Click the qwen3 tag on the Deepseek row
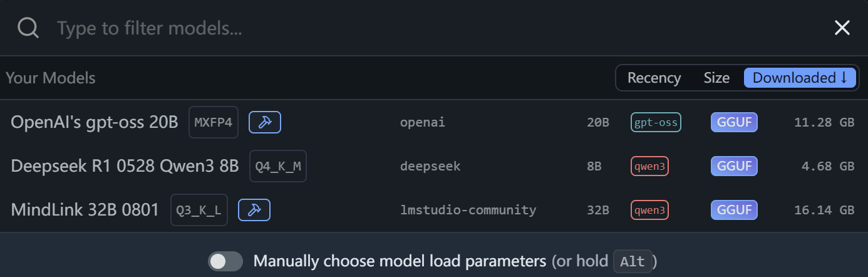 pos(649,166)
